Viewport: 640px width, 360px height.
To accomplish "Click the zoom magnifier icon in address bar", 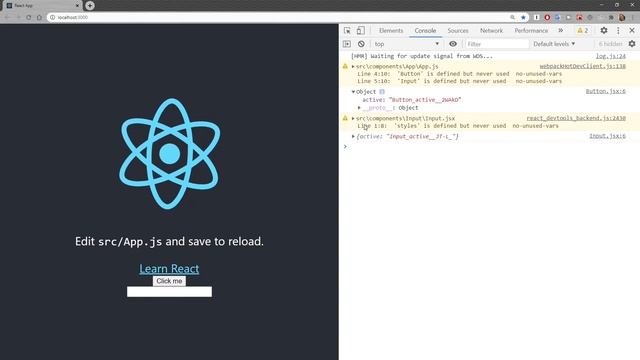I will pyautogui.click(x=512, y=18).
